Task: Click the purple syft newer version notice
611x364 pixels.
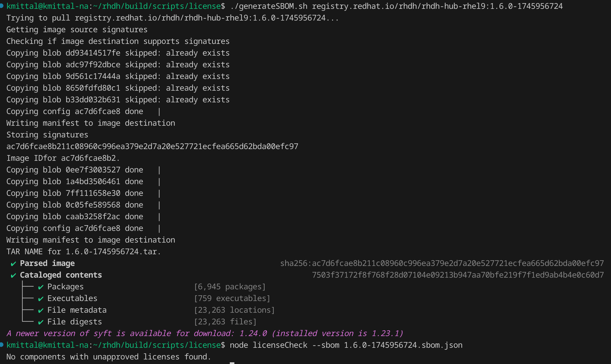Action: (205, 334)
